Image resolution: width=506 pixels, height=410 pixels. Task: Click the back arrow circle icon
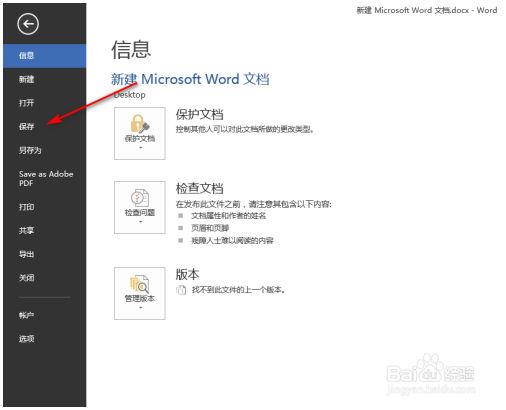[28, 24]
